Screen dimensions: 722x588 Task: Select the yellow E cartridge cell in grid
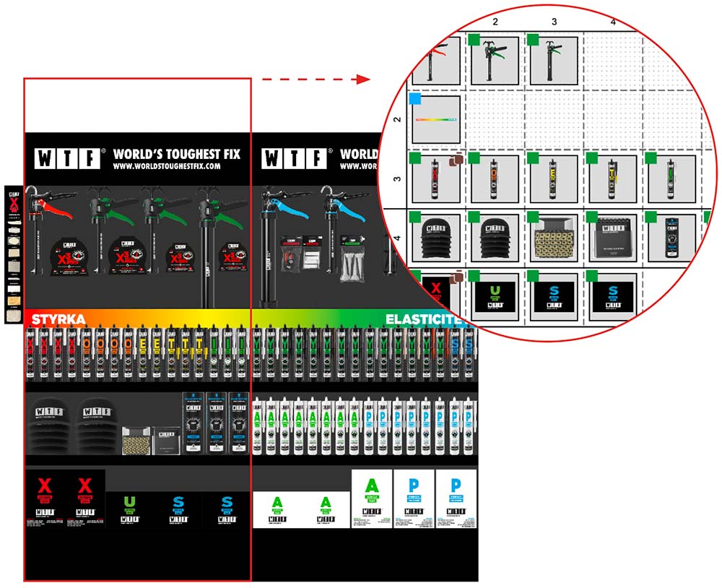tap(554, 179)
